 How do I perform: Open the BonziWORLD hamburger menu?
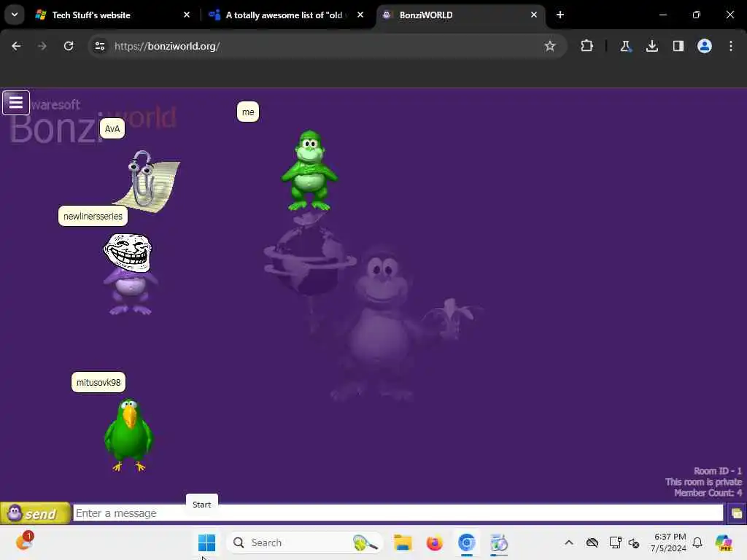16,102
